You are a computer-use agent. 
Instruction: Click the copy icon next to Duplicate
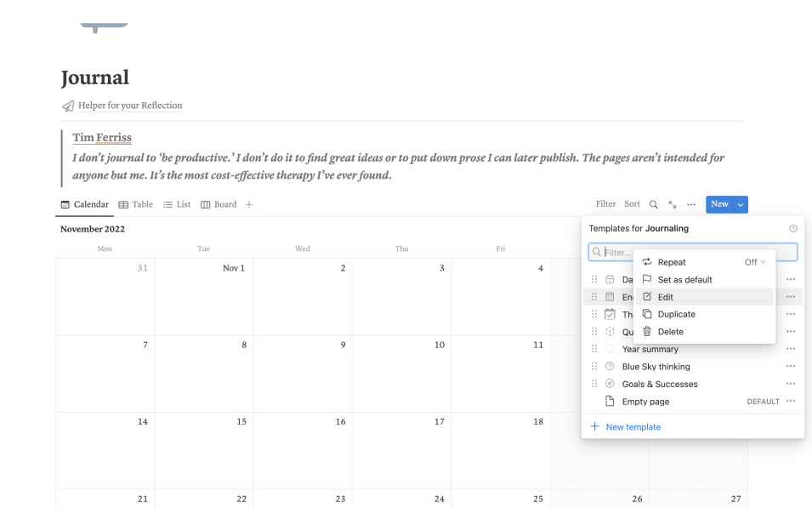point(647,314)
